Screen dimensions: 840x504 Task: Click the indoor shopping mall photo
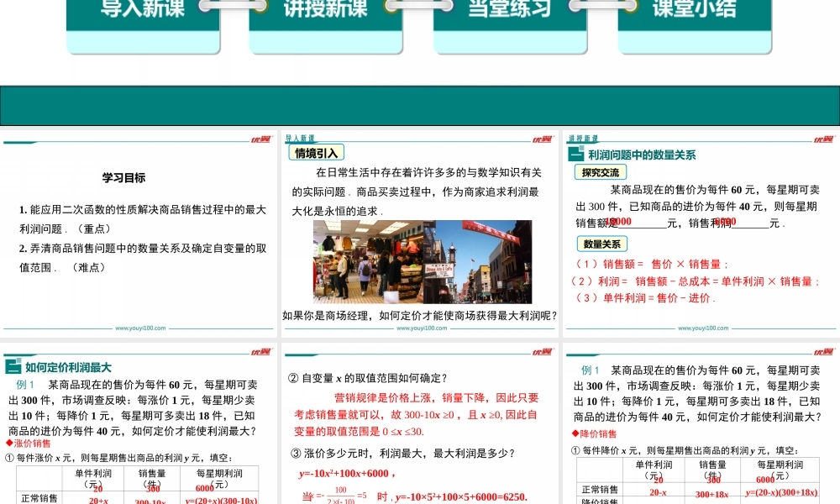(x=368, y=262)
